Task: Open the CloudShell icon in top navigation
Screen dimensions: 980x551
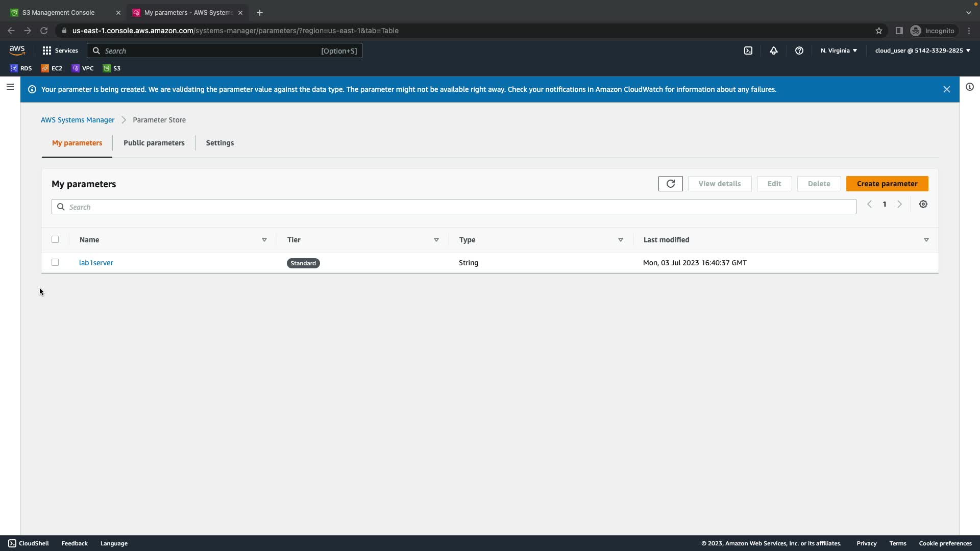Action: click(x=748, y=51)
